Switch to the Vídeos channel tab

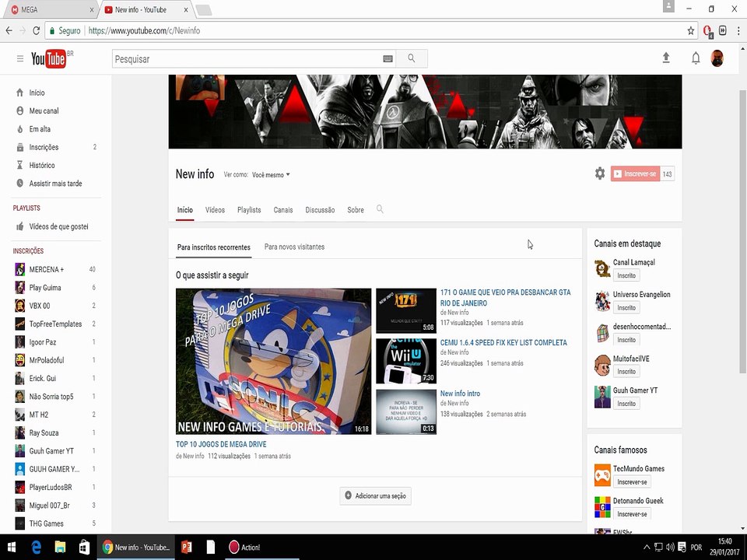coord(215,210)
